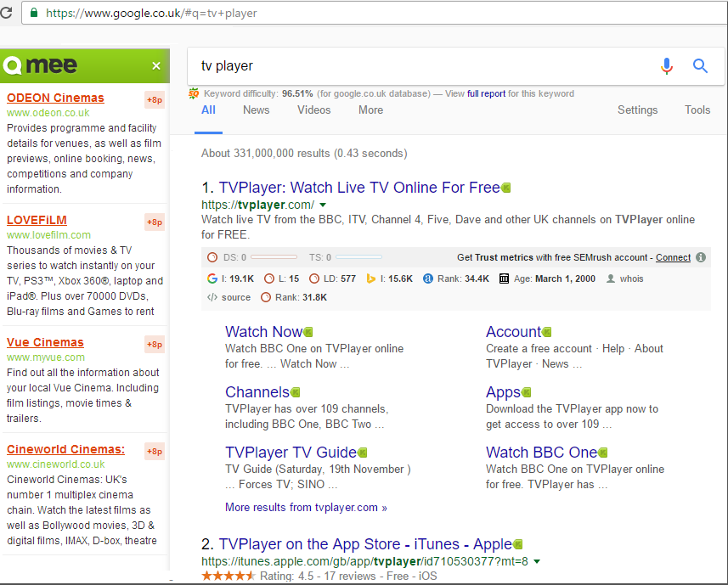Click the green badge beside Apps
Screen dimensions: 728x585
526,392
